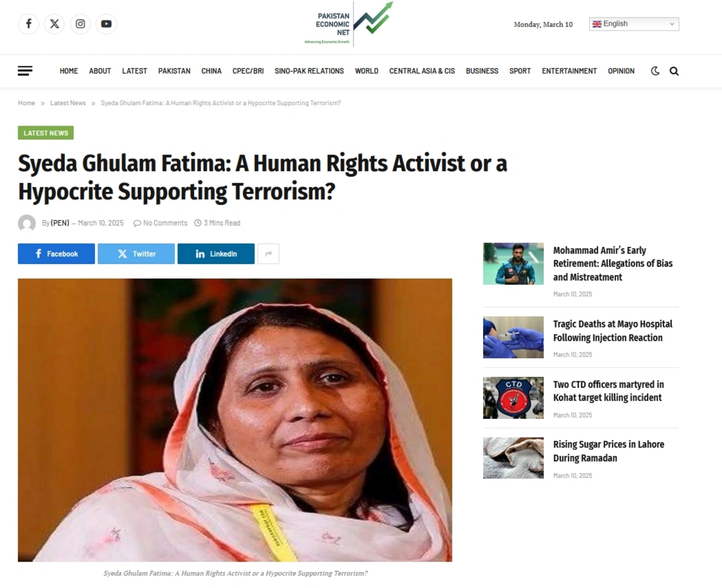Image resolution: width=722 pixels, height=588 pixels.
Task: Click the author avatar icon
Action: click(x=27, y=223)
